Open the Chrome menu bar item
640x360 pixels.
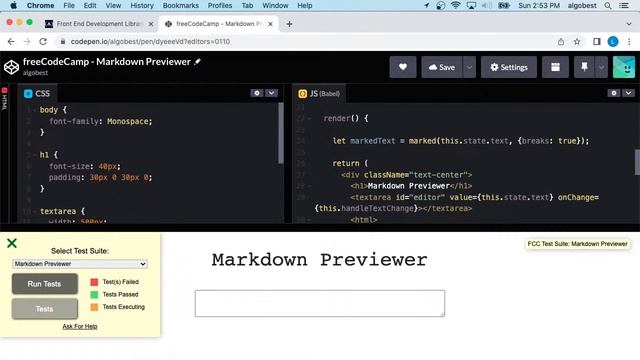(40, 6)
